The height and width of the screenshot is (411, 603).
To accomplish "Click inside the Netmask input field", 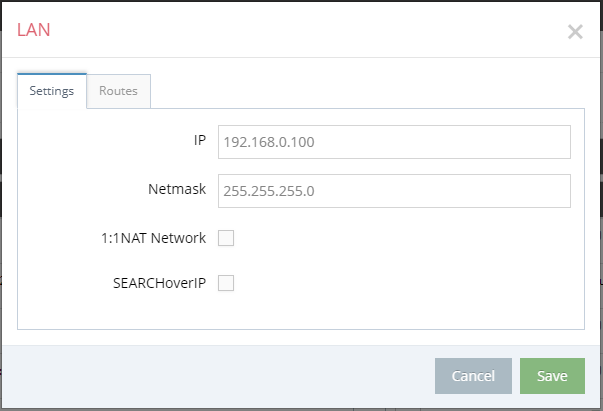I will pos(394,191).
